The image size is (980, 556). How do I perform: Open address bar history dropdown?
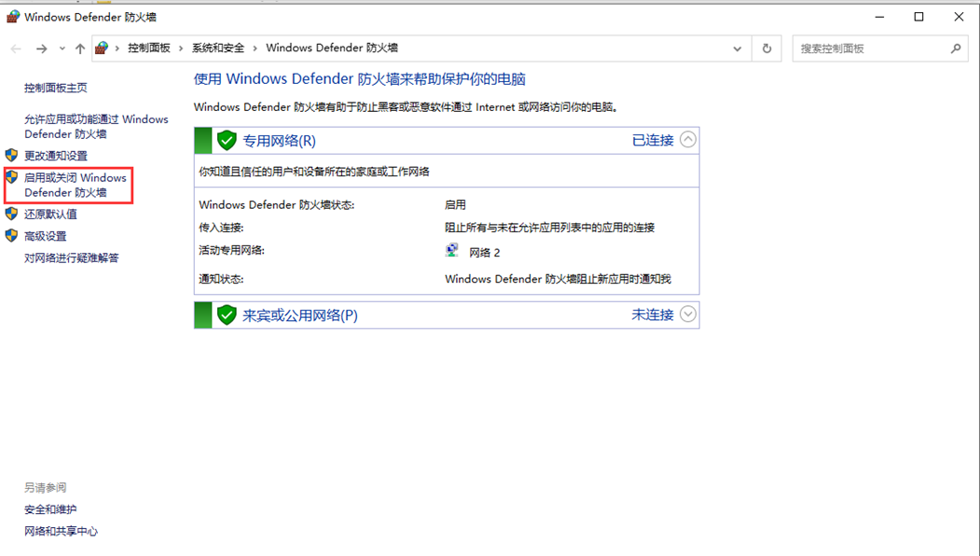(x=738, y=49)
